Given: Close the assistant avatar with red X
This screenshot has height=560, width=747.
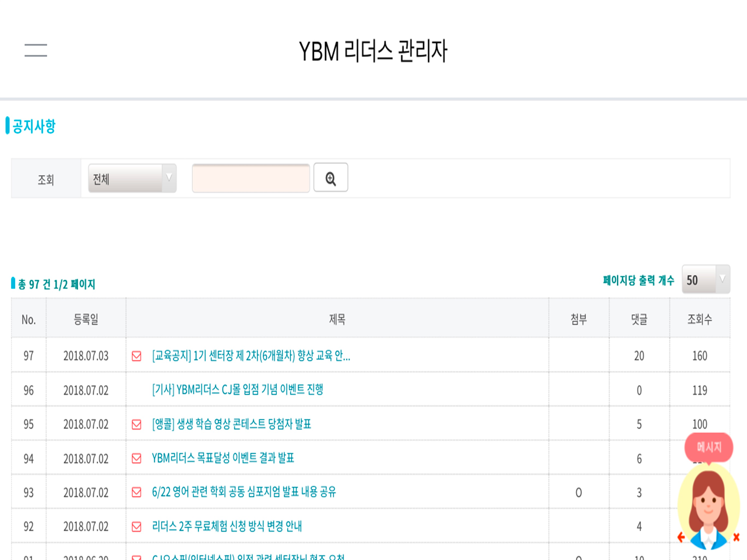Looking at the screenshot, I should pos(737,537).
